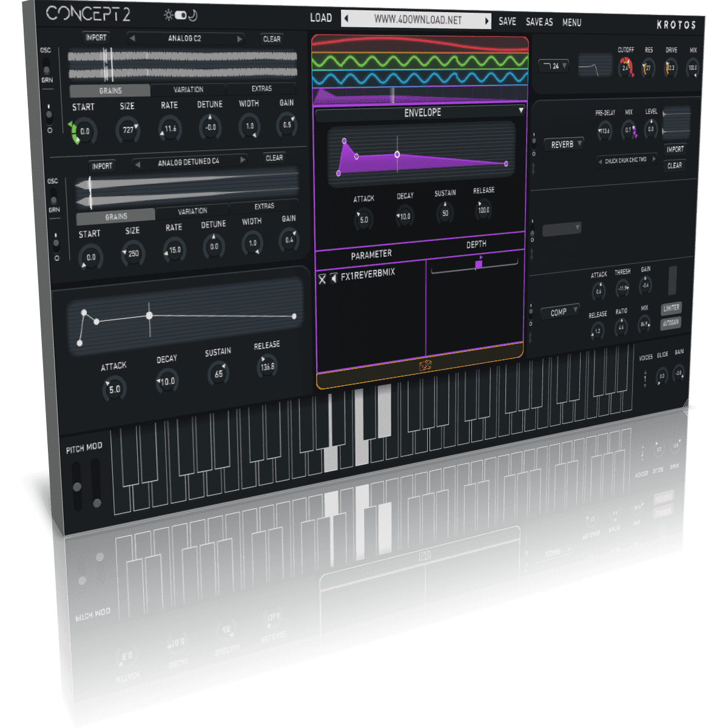
Task: Go to previous preset with left arrow
Action: tap(346, 19)
